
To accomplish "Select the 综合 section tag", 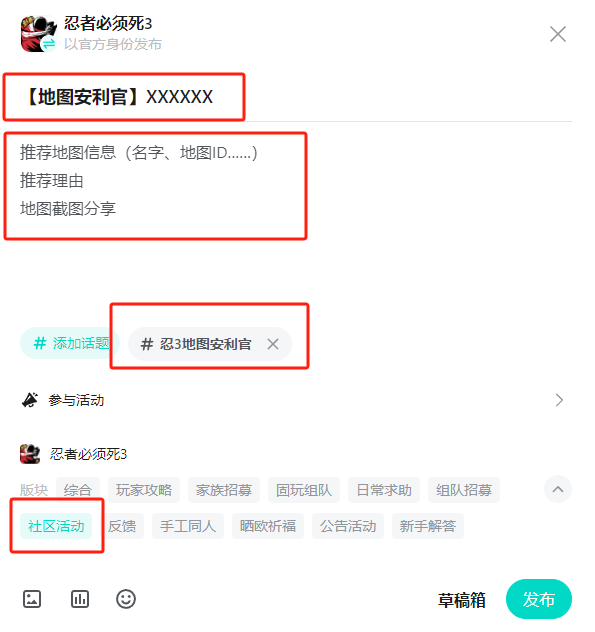I will 78,490.
